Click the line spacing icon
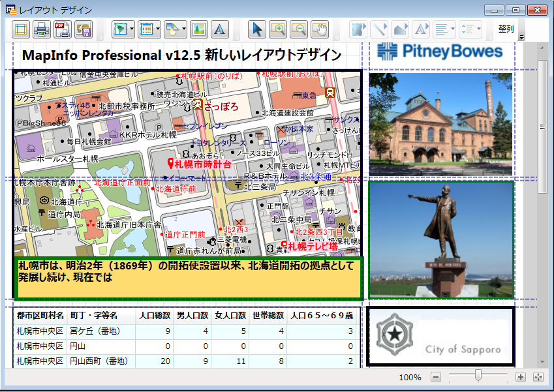The image size is (554, 392). [467, 29]
